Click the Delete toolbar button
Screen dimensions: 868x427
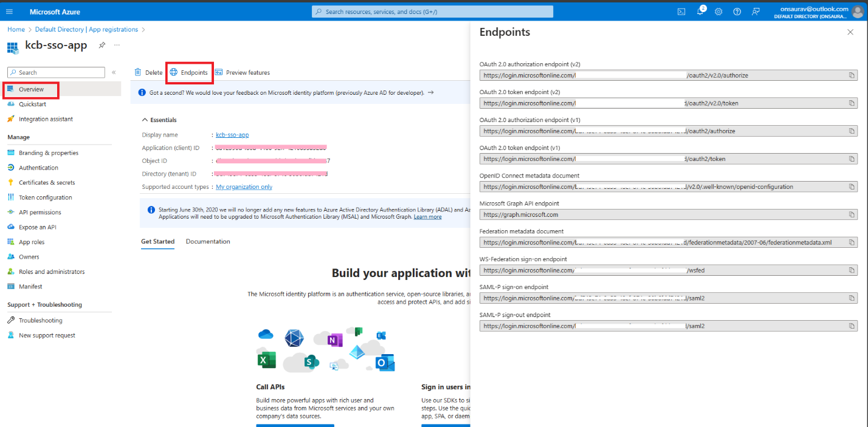point(148,72)
